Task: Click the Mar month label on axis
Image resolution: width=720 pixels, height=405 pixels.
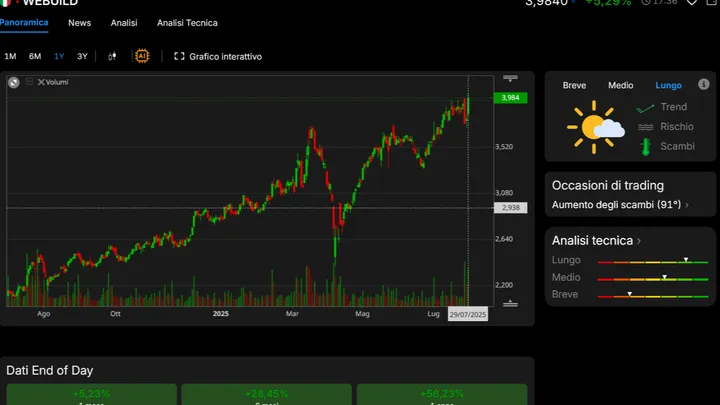Action: (x=292, y=314)
